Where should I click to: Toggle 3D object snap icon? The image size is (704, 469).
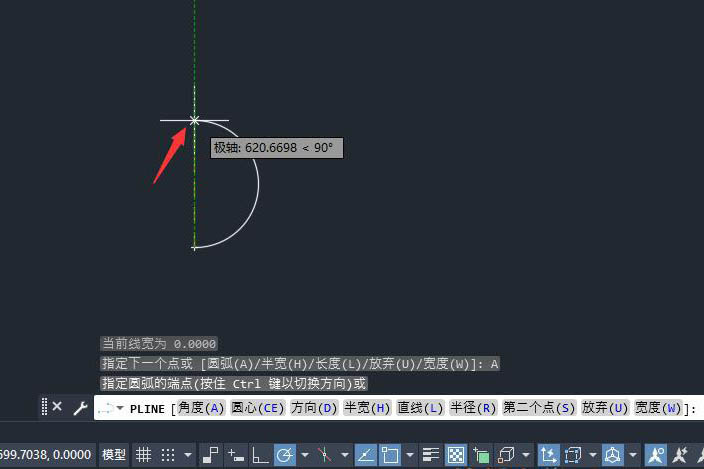click(506, 455)
